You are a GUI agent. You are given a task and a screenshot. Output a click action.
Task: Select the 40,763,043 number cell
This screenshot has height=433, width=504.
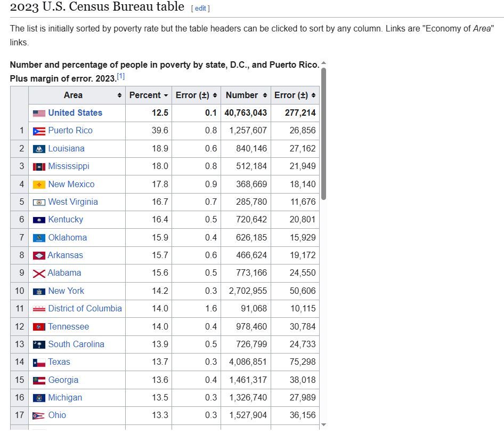pyautogui.click(x=246, y=113)
